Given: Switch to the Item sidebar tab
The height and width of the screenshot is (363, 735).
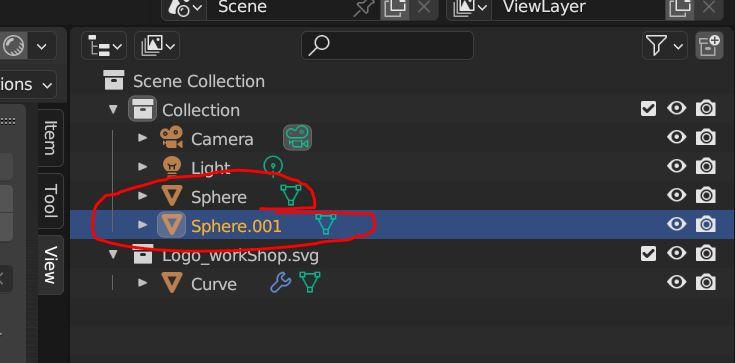Looking at the screenshot, I should pyautogui.click(x=50, y=137).
